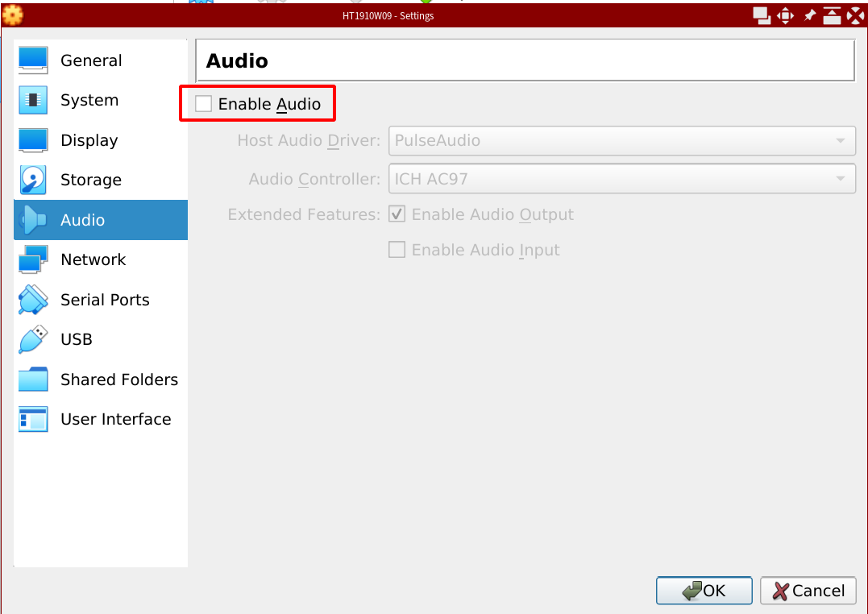Tick the Enable Audio checkbox
Viewport: 868px width, 614px height.
click(204, 104)
